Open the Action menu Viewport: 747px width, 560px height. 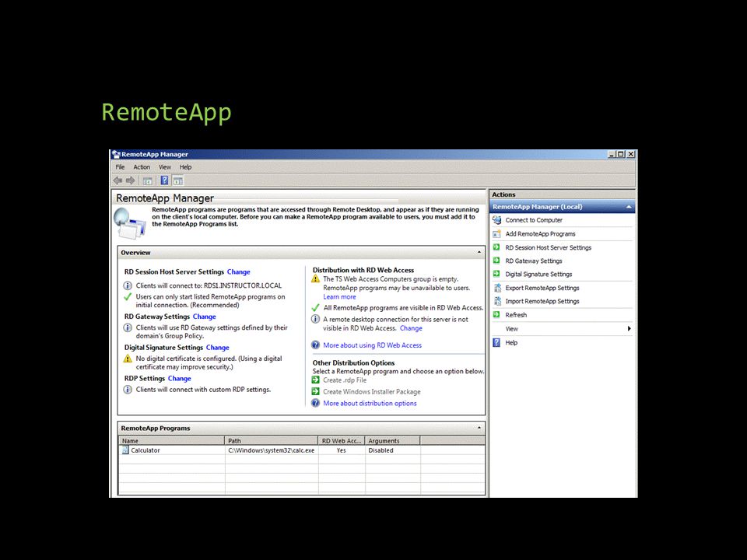[142, 167]
